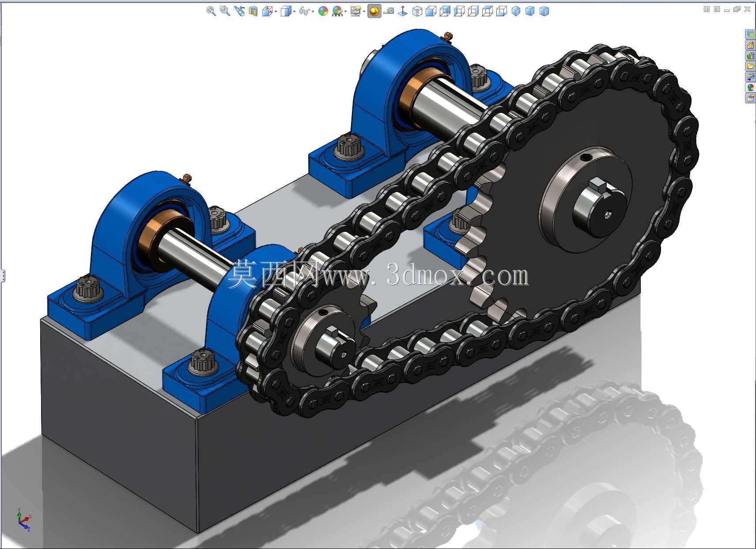This screenshot has height=549, width=756.
Task: Click the XYZ orientation triad
Action: click(23, 519)
